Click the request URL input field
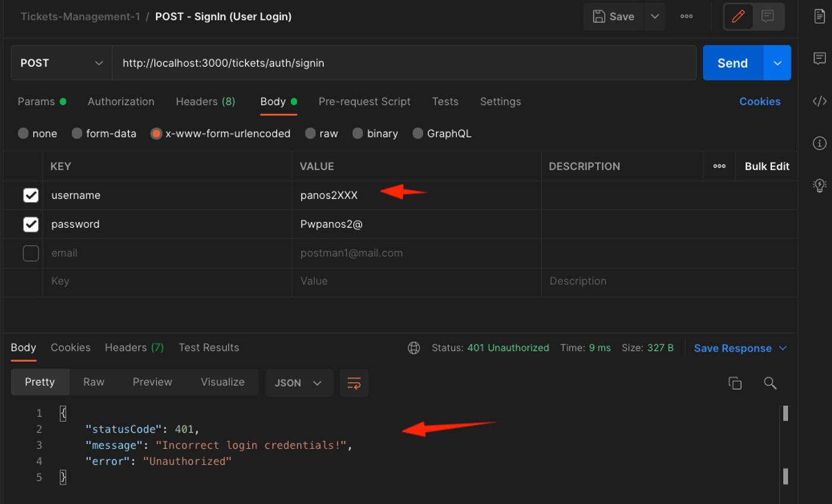 404,62
